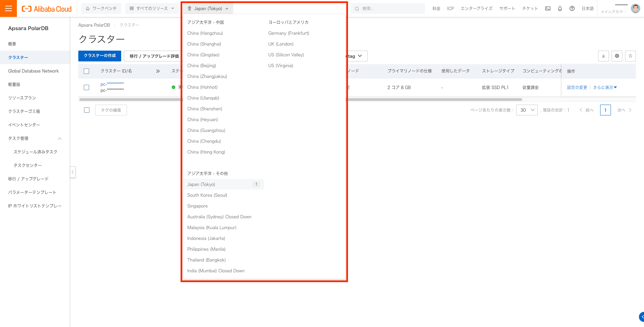Collapse the Japan (Tokyo) region dropdown
644x327 pixels.
tap(208, 8)
